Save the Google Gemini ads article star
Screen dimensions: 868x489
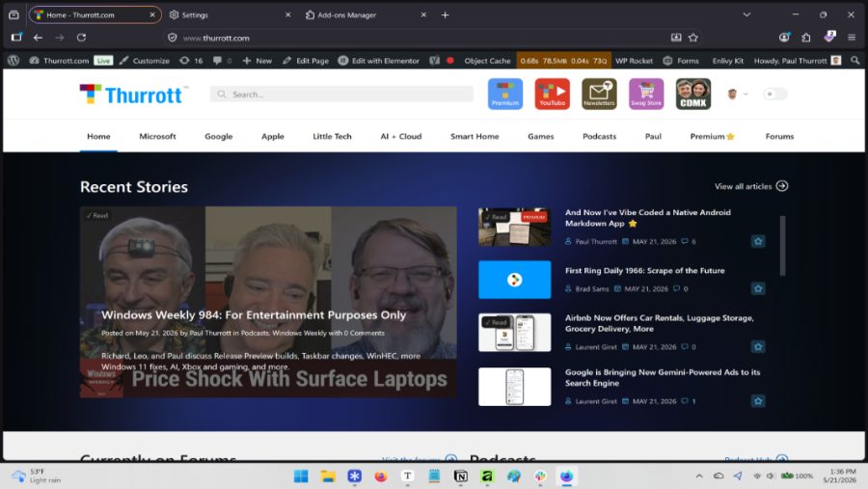[758, 401]
